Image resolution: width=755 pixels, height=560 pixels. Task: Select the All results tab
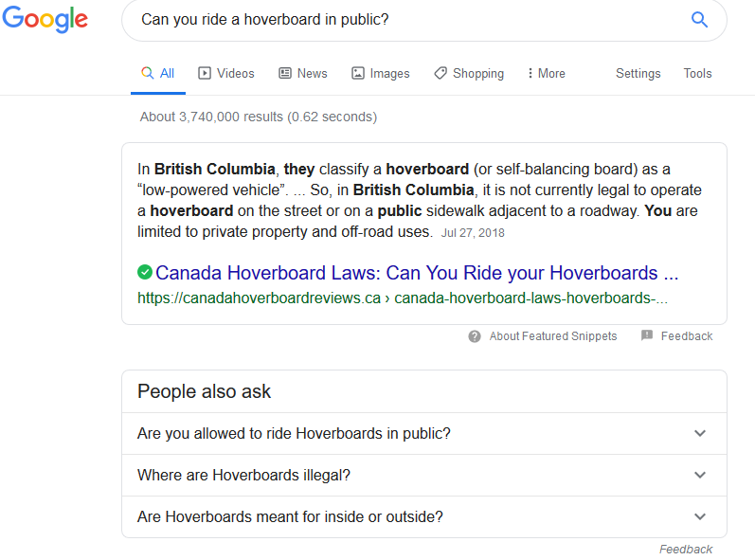coord(158,73)
